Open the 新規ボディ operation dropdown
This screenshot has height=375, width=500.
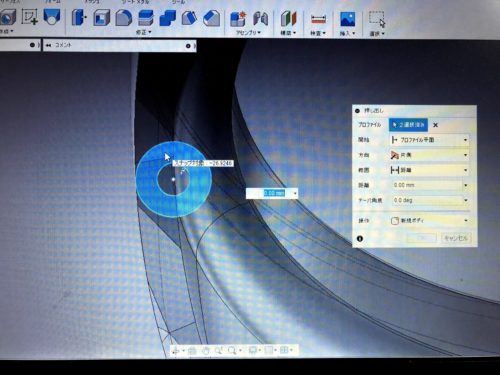pyautogui.click(x=429, y=220)
